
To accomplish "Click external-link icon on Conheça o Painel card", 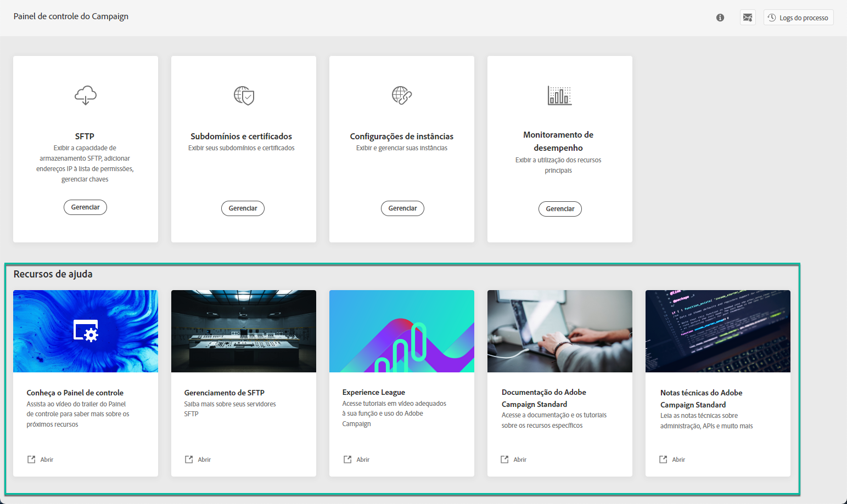I will [31, 460].
